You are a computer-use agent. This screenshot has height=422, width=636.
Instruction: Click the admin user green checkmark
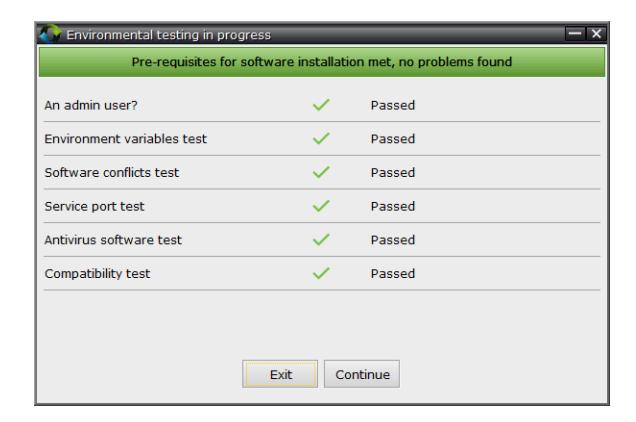(321, 105)
